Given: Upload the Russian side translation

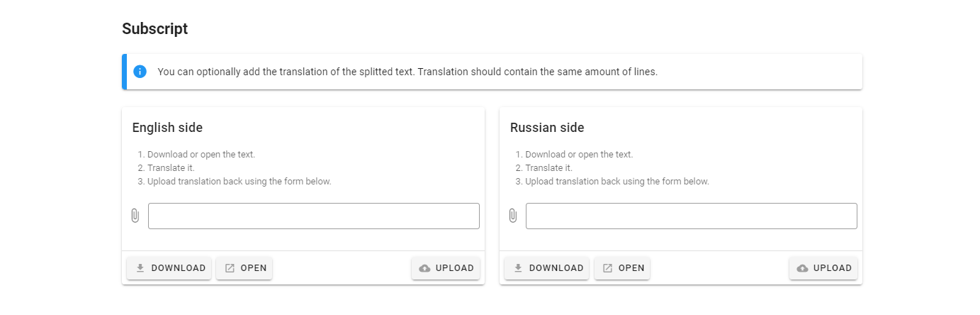Looking at the screenshot, I should [x=823, y=268].
